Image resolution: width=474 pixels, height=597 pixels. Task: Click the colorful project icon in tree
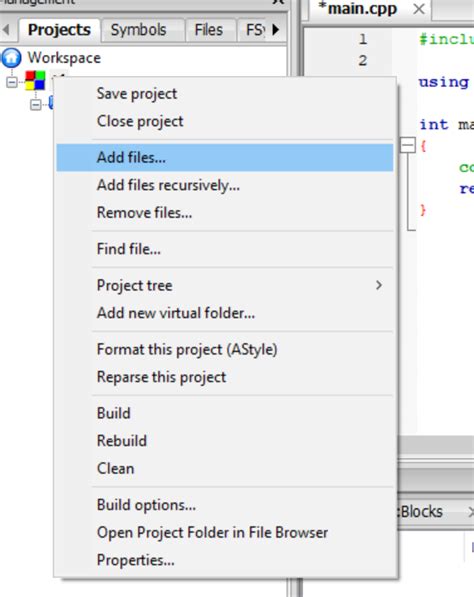tap(35, 80)
